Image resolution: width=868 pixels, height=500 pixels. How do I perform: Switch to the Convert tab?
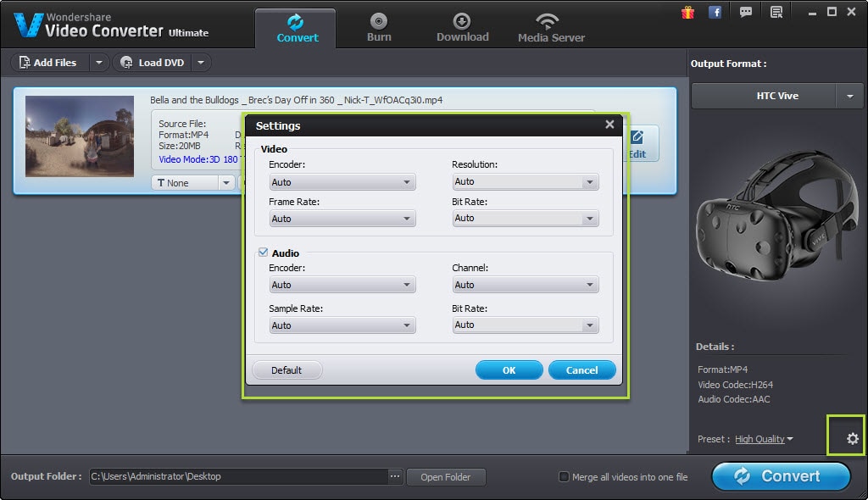297,28
